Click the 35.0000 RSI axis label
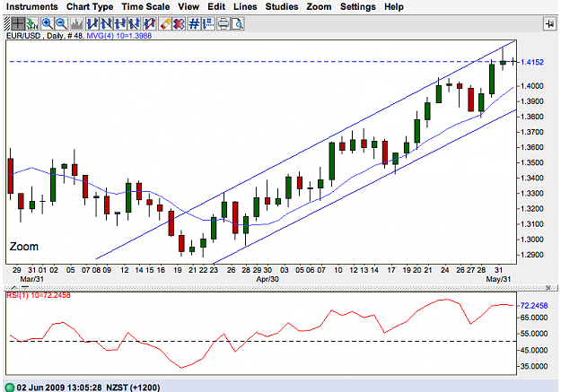This screenshot has width=561, height=392. [534, 366]
